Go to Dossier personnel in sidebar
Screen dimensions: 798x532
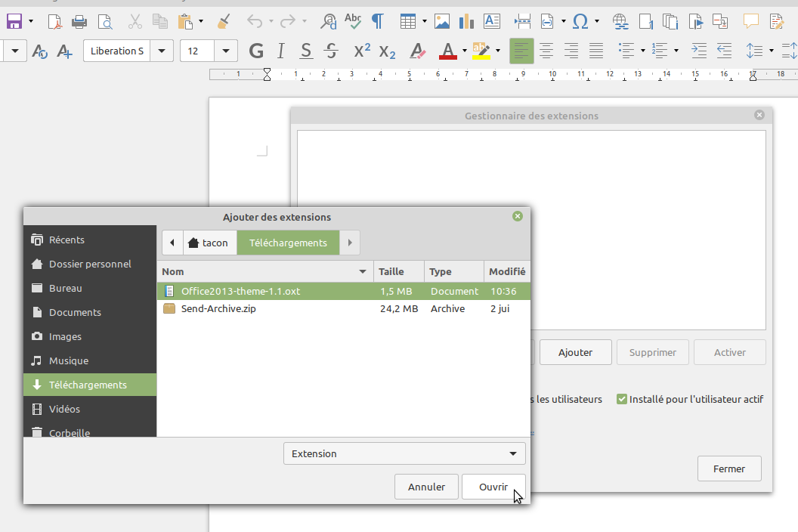(x=90, y=264)
